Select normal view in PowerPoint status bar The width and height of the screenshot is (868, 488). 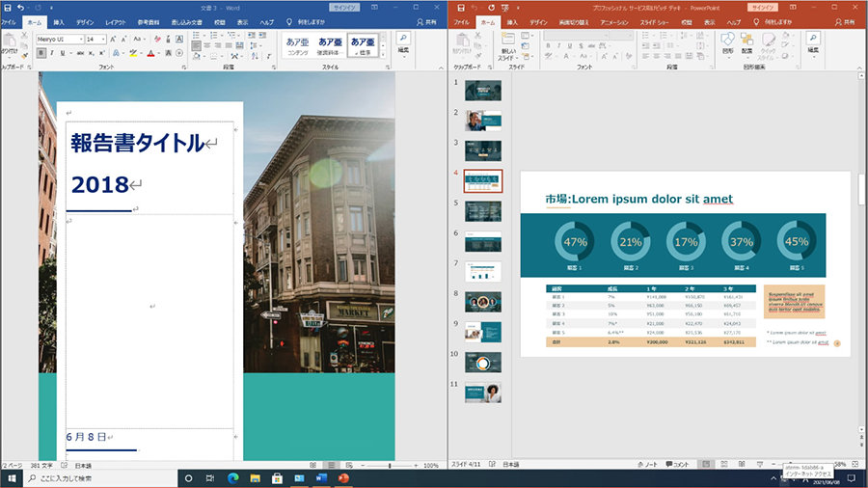pos(706,464)
